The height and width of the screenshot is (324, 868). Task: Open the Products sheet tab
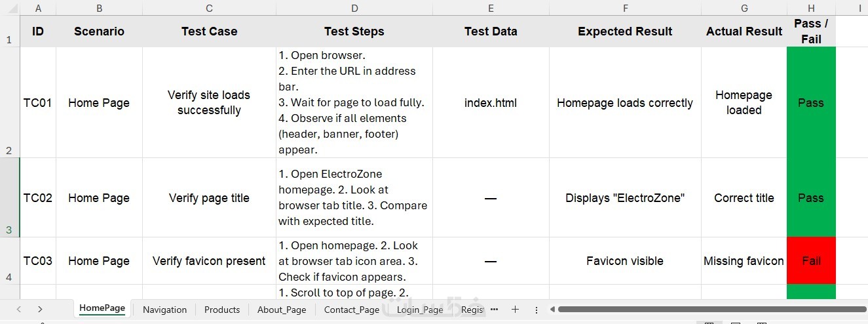[x=222, y=310]
